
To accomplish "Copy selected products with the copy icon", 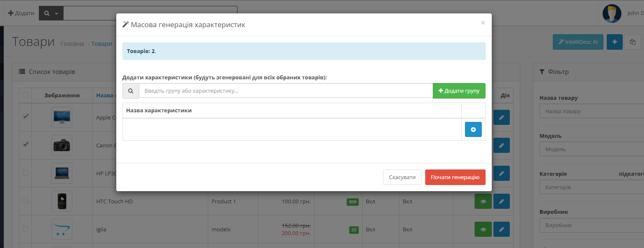I will 632,42.
